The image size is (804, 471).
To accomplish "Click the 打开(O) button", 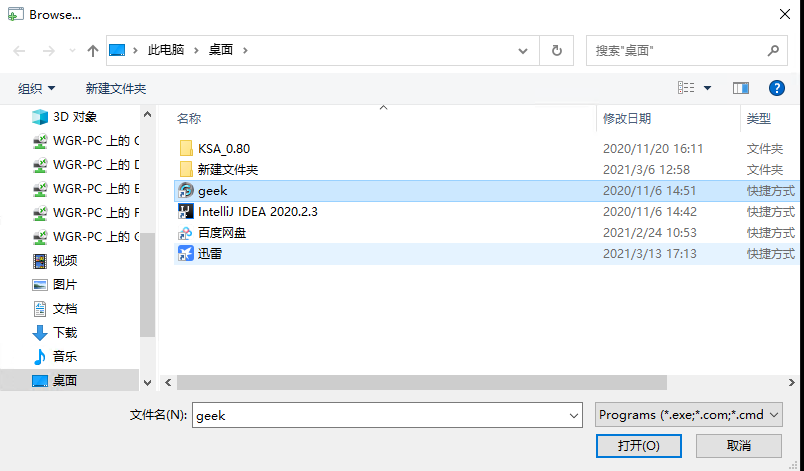I will click(638, 445).
